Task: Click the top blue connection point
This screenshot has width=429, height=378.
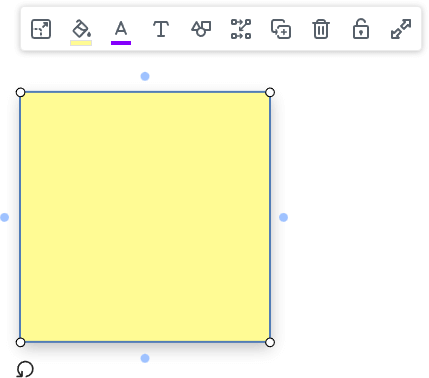Action: [x=145, y=76]
